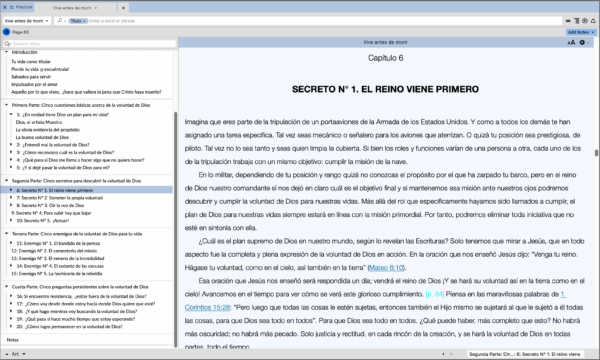Click the minus icon beside the search bar
The image size is (600, 360).
click(x=568, y=21)
